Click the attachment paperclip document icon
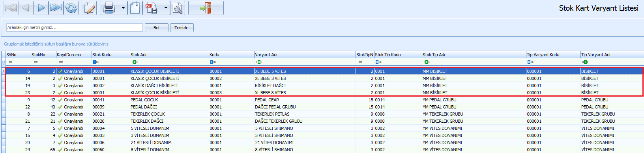Viewport: 644px width, 154px height. click(x=135, y=8)
